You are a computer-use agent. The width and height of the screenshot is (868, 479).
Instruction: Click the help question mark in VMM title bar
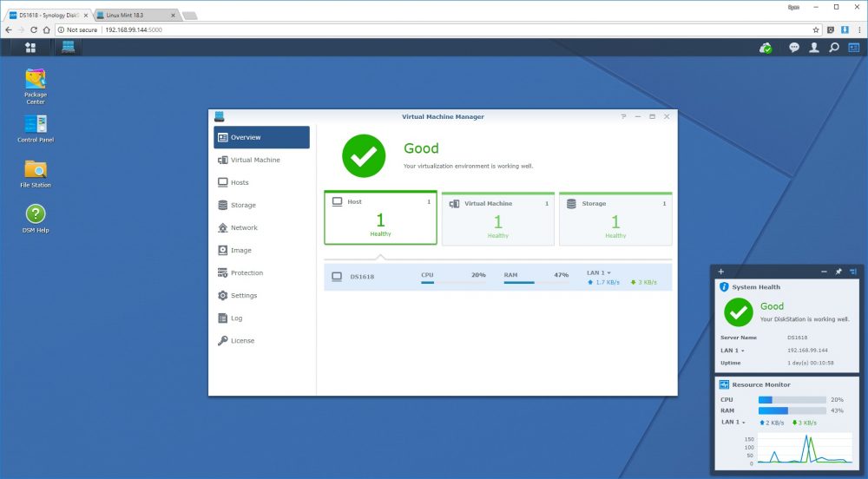click(x=623, y=116)
